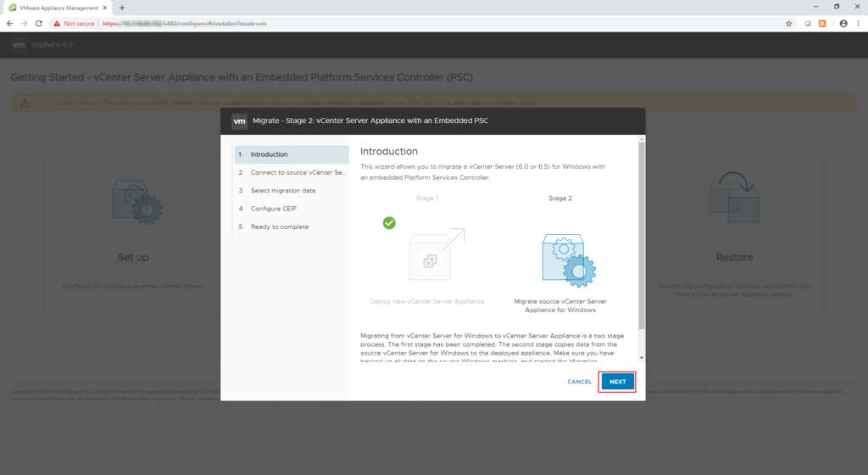Click the Not secure warning icon
Image resolution: width=868 pixels, height=475 pixels.
(57, 24)
